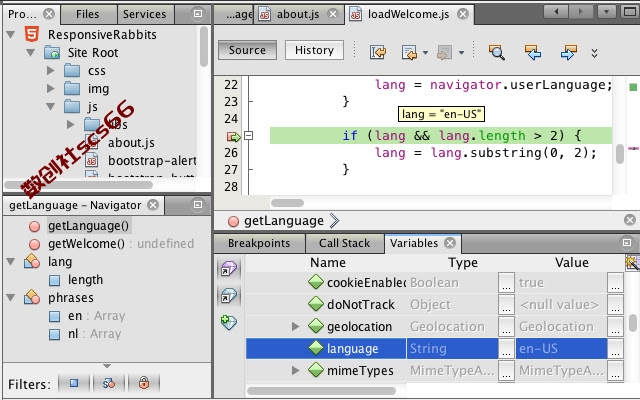Collapse the Site Root node
Screen dimensions: 640x400
click(31, 53)
